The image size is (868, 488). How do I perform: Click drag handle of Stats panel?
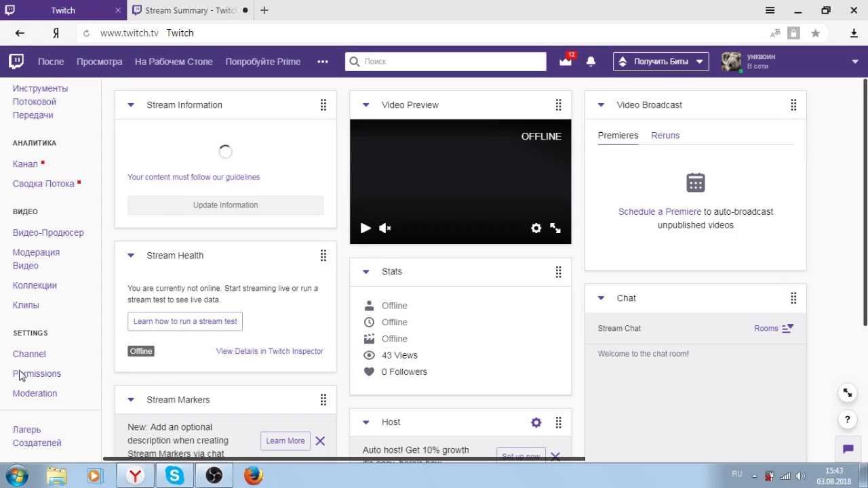[x=559, y=272]
